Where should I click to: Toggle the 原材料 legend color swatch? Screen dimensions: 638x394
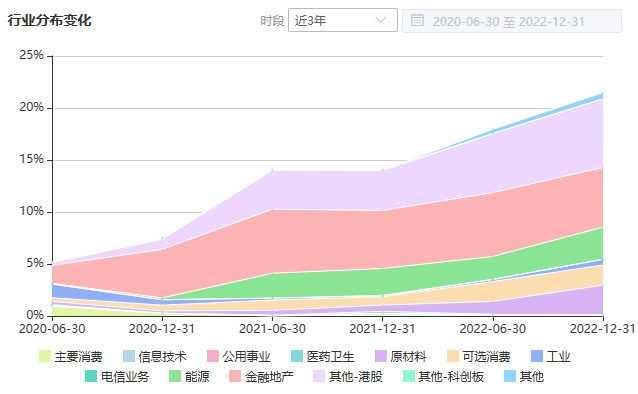tap(381, 356)
